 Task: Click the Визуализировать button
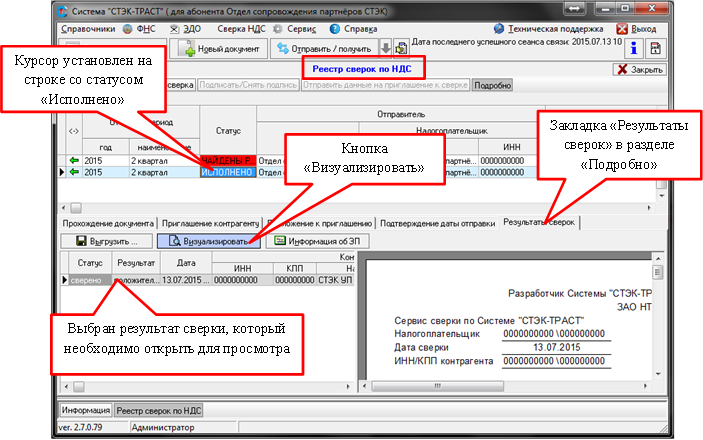pos(209,241)
